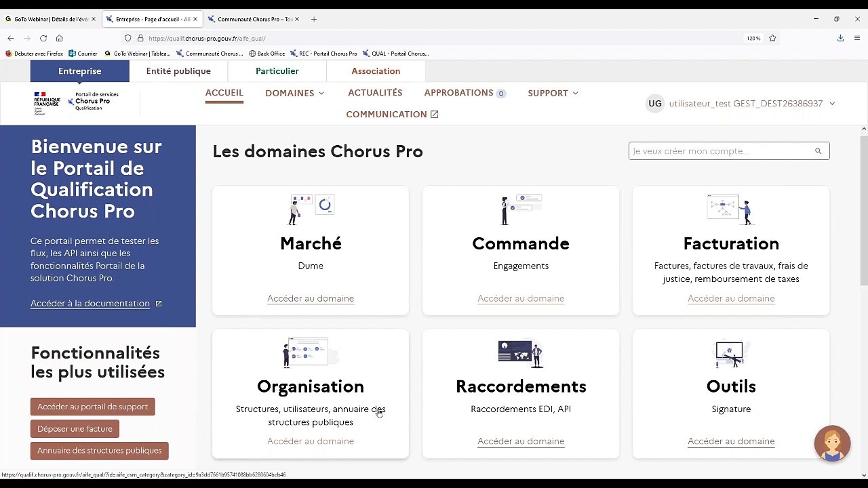Open the Courrier bookmark
The width and height of the screenshot is (868, 488).
(83, 54)
